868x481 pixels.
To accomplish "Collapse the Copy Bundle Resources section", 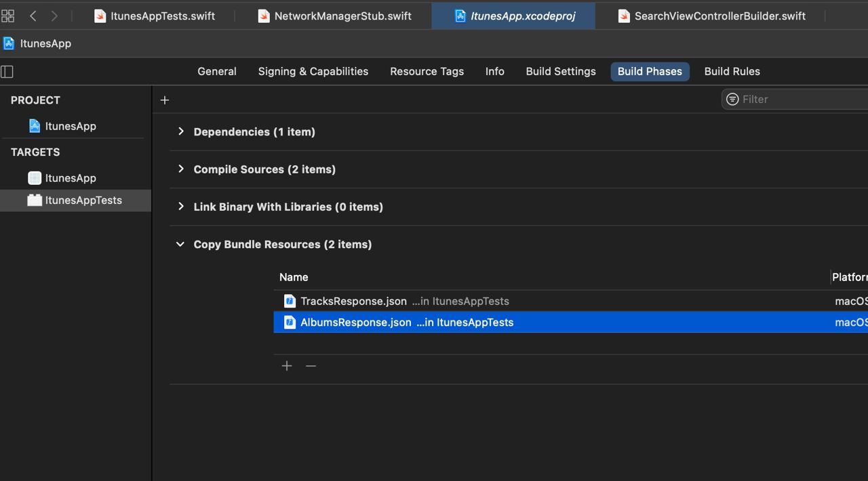I will point(180,244).
